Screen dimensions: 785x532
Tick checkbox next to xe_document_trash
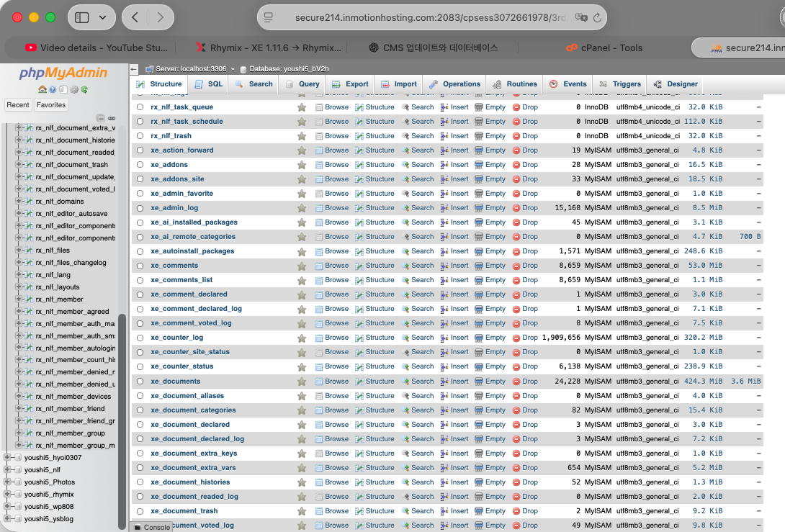(x=140, y=511)
